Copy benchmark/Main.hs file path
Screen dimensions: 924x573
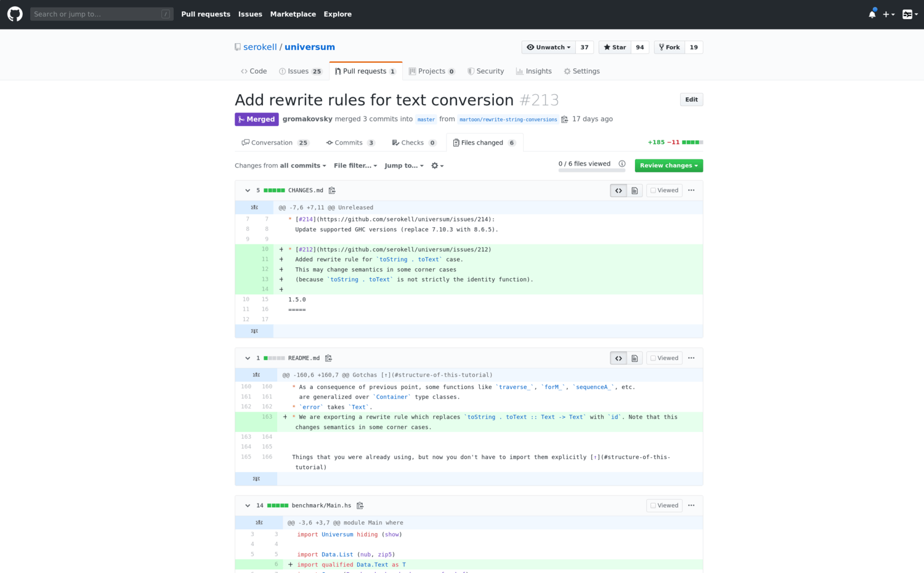click(360, 505)
